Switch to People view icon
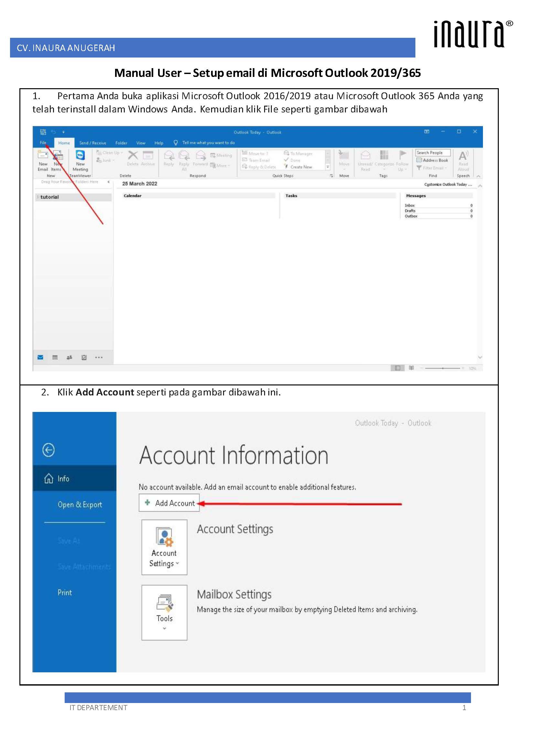 tap(69, 357)
